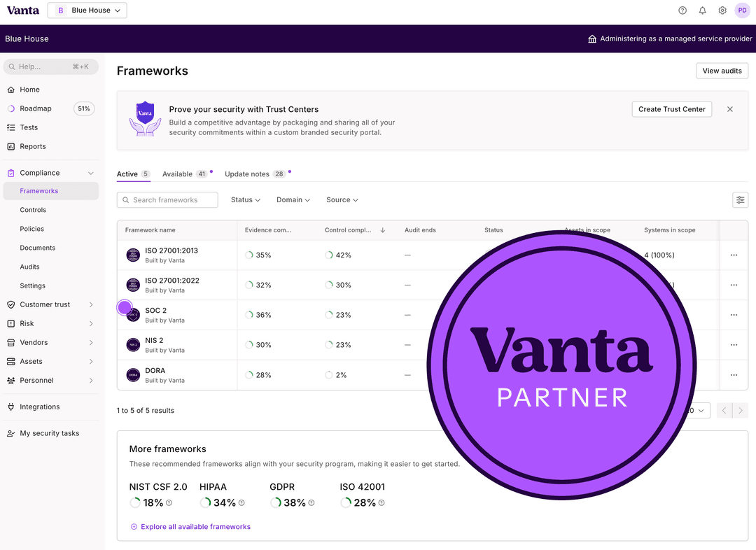The image size is (756, 550).
Task: Click Evidence completion column header
Action: click(268, 230)
